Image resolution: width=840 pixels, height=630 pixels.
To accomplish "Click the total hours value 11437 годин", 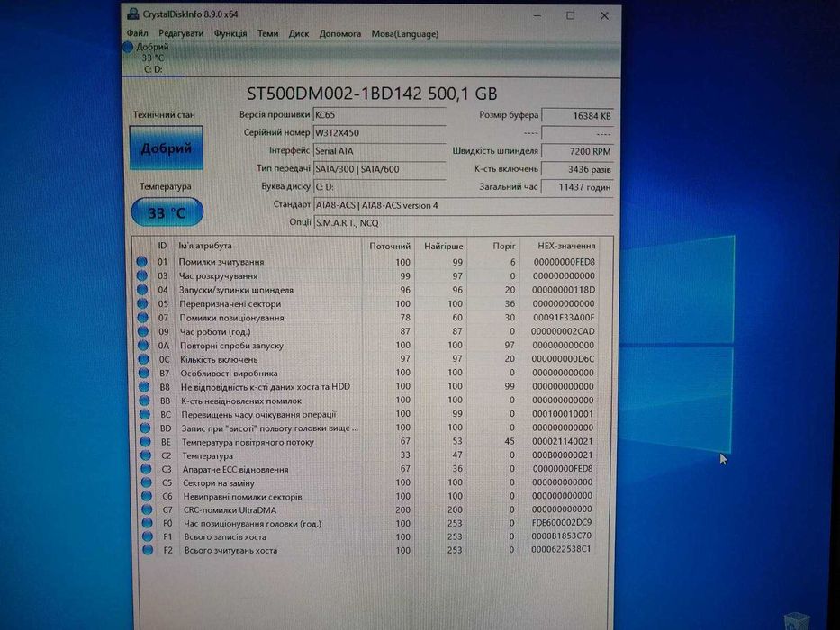I will (x=577, y=187).
